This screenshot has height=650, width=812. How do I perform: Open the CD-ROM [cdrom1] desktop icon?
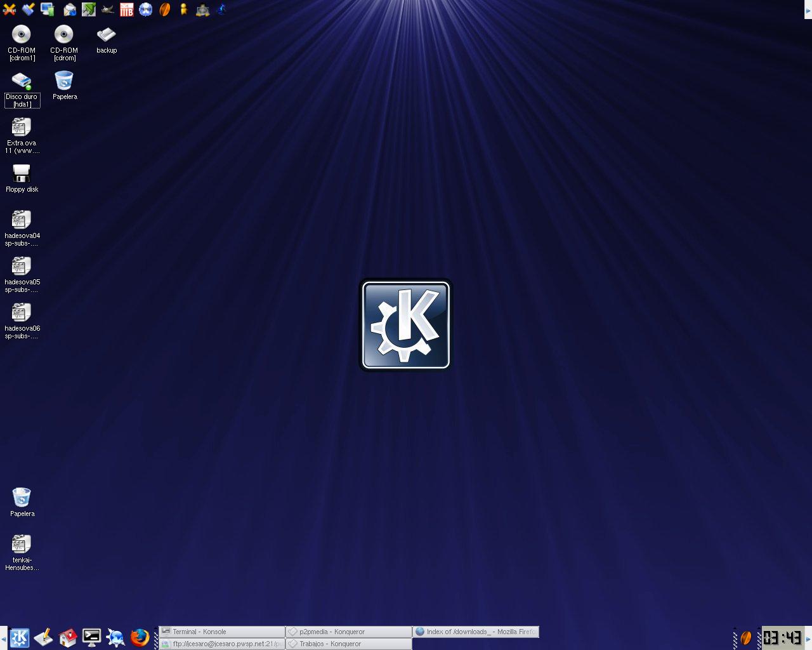coord(22,43)
